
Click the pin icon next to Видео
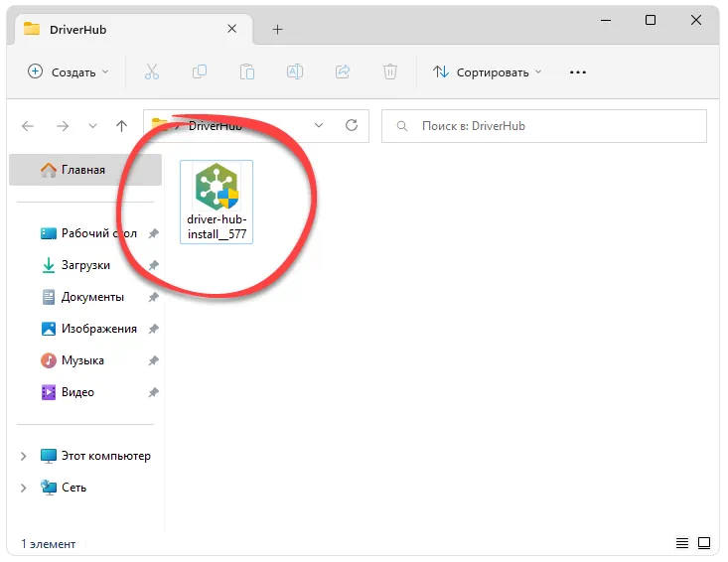[x=153, y=392]
